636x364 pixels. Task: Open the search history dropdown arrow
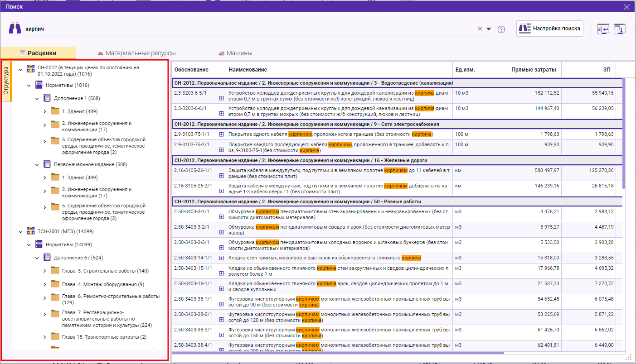[x=489, y=29]
